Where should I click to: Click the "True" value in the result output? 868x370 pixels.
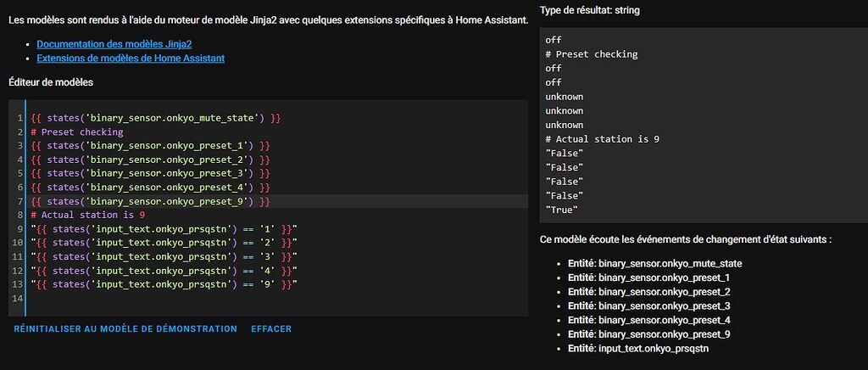tap(562, 210)
